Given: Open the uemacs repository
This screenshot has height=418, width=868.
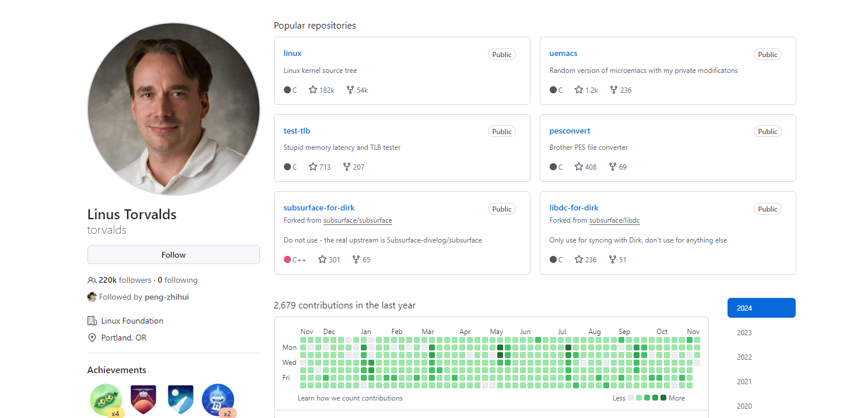Looking at the screenshot, I should (563, 53).
